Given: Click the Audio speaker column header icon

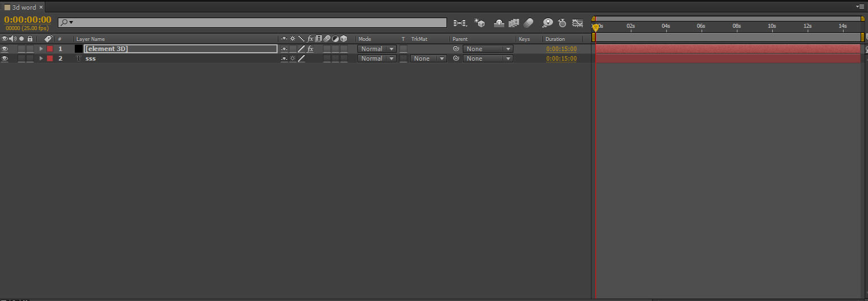Looking at the screenshot, I should (12, 39).
